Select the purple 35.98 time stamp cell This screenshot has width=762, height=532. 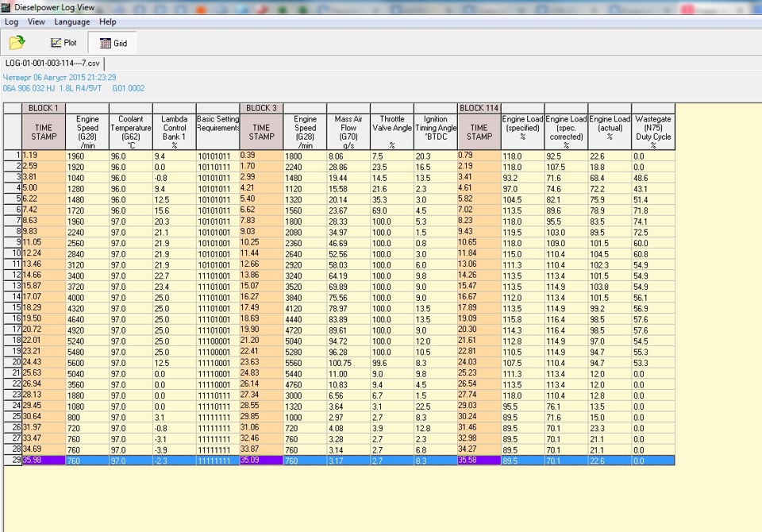(x=43, y=460)
